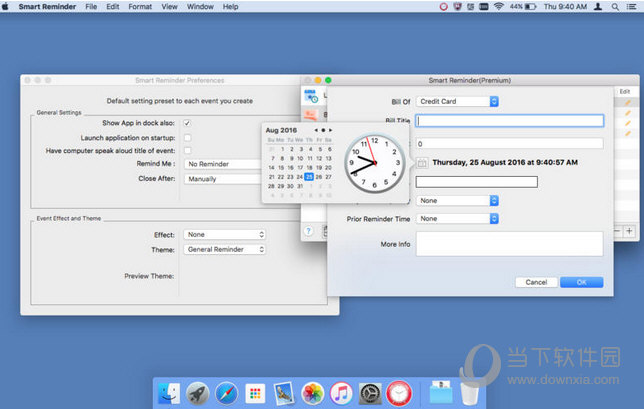Click the red clock Smart Reminder dock icon
Screen dimensions: 644x409
pos(399,393)
